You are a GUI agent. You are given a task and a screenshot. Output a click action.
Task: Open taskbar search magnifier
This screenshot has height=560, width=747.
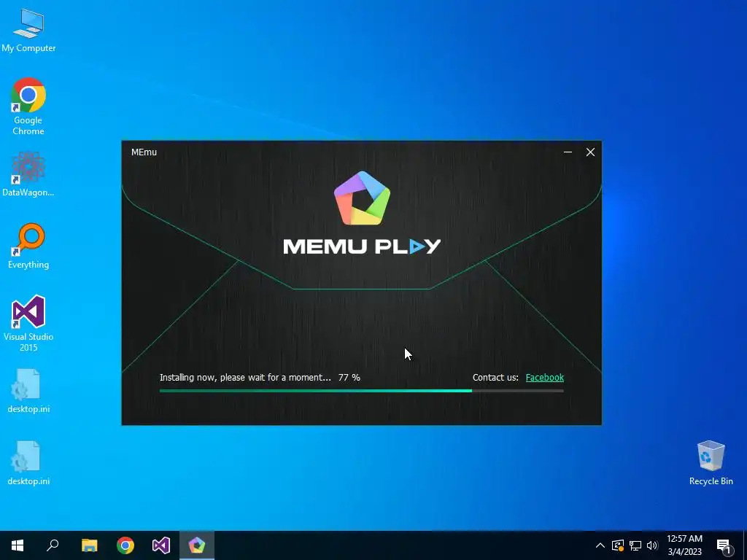point(53,545)
